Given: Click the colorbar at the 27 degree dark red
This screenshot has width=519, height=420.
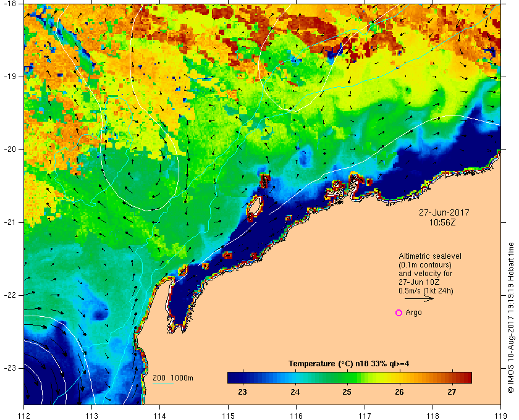Looking at the screenshot, I should pos(452,377).
